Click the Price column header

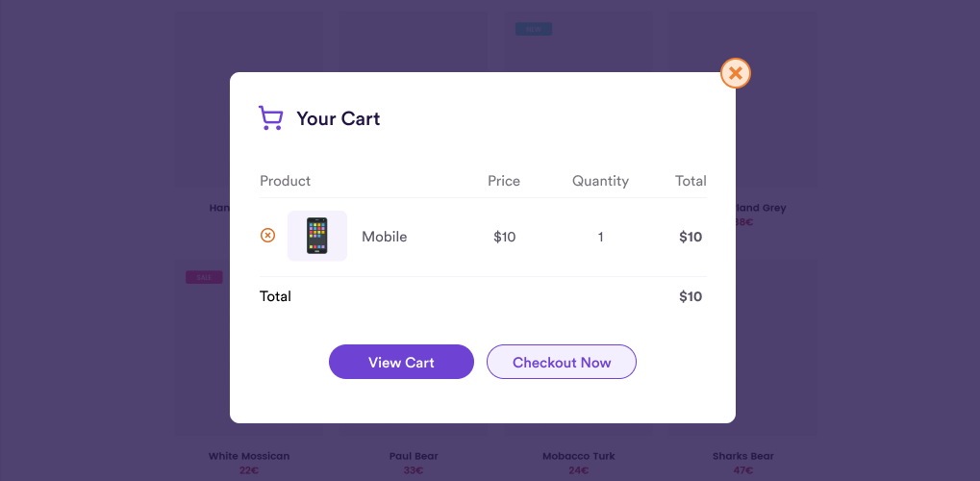pyautogui.click(x=504, y=181)
